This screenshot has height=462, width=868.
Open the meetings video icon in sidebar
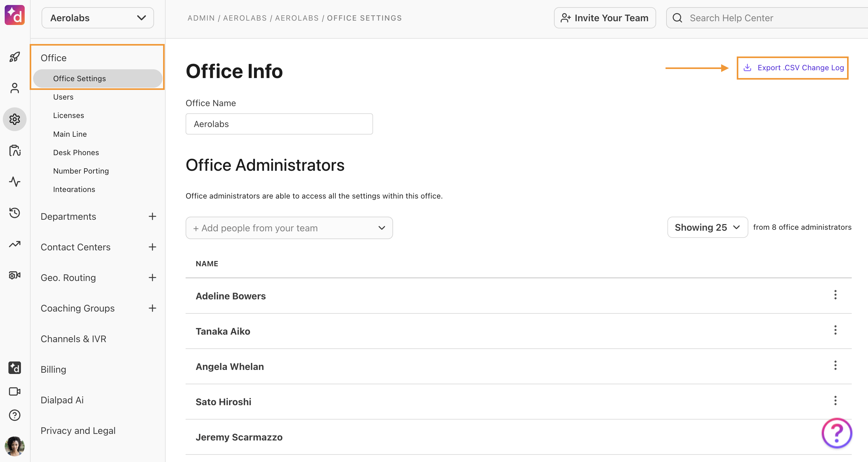pyautogui.click(x=14, y=392)
